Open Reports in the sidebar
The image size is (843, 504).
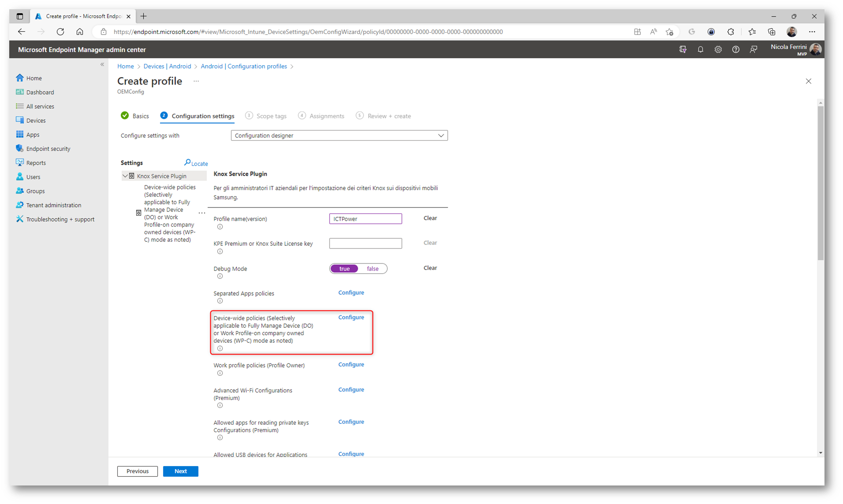[36, 163]
